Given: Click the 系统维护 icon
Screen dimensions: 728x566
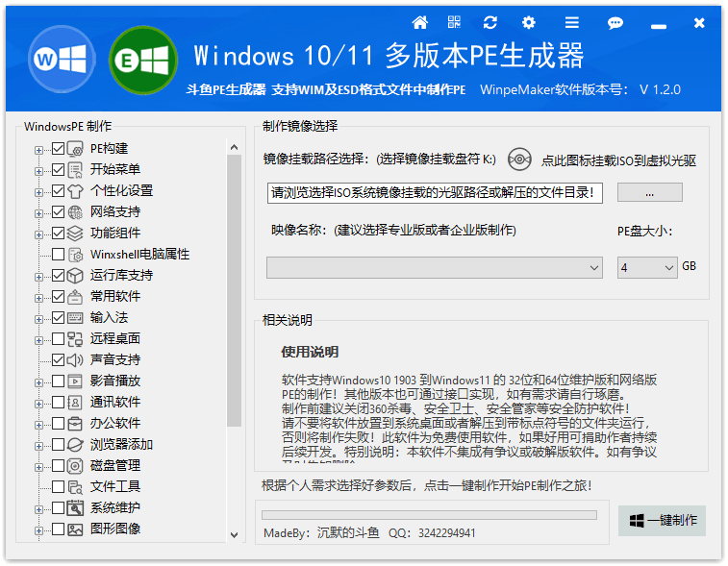Looking at the screenshot, I should pos(75,508).
